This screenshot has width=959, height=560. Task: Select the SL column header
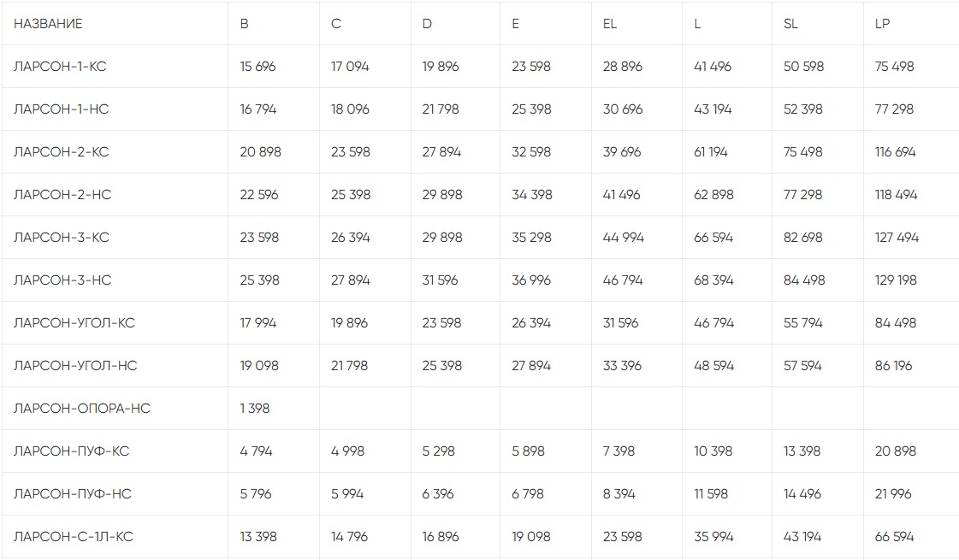tap(790, 24)
